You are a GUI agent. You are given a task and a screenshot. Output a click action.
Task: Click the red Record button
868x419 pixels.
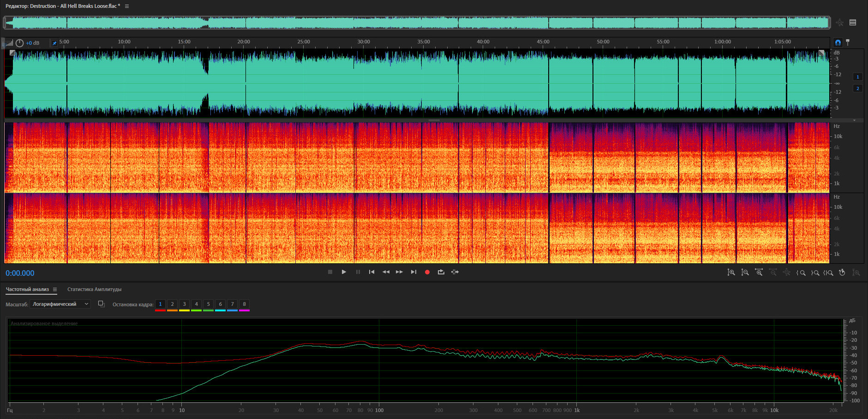pos(427,272)
